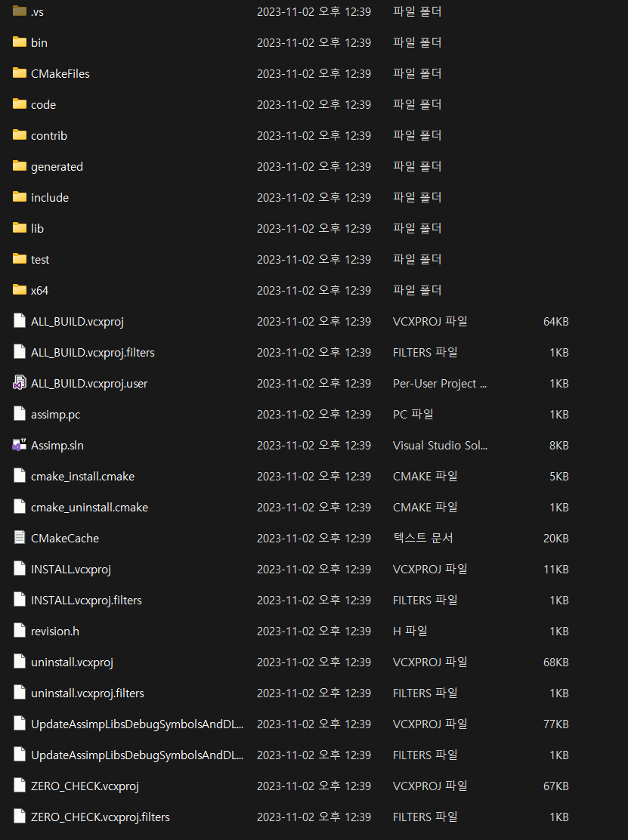Click the 8KB size of Assimp.sln

559,445
